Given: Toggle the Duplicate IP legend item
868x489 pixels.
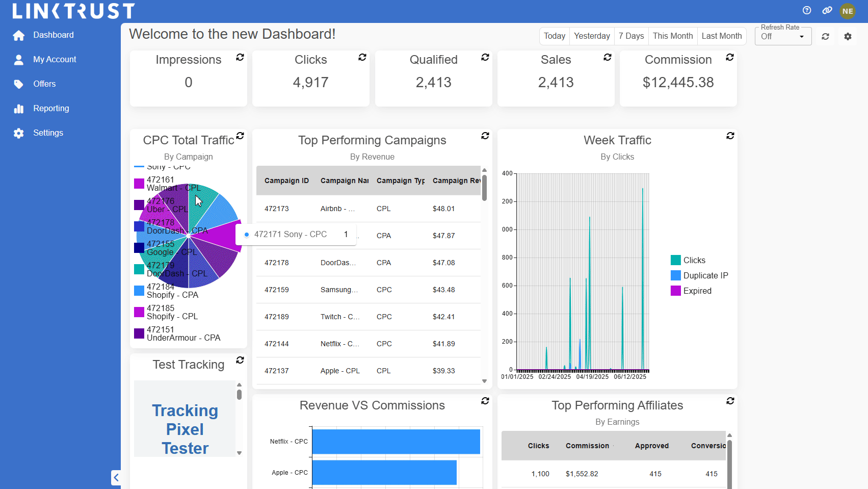Looking at the screenshot, I should click(699, 275).
